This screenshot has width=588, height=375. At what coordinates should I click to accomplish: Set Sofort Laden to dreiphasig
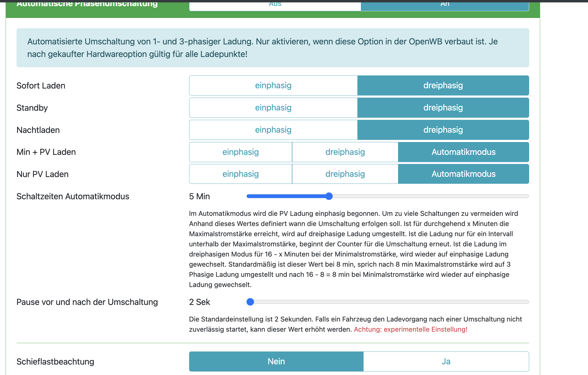coord(443,86)
